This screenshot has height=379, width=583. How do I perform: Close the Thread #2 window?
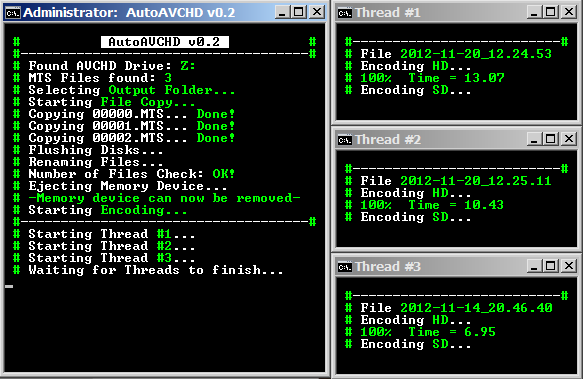569,139
